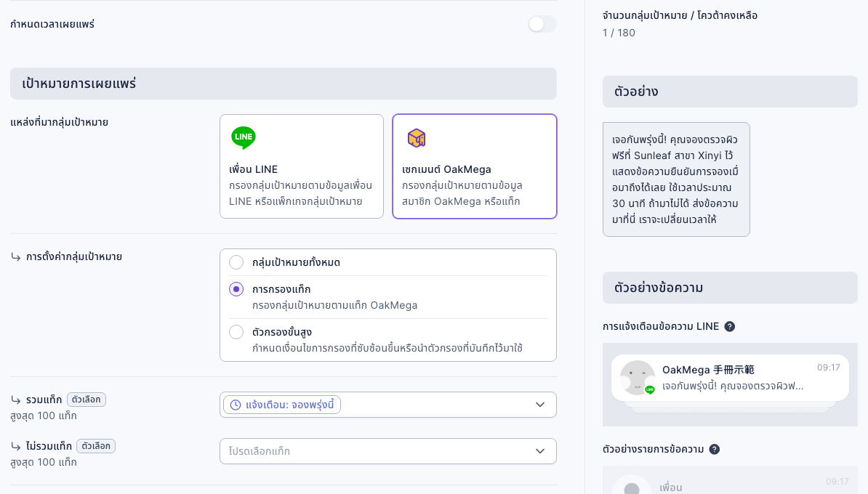
Task: Click the OakMega cube icon
Action: (417, 138)
